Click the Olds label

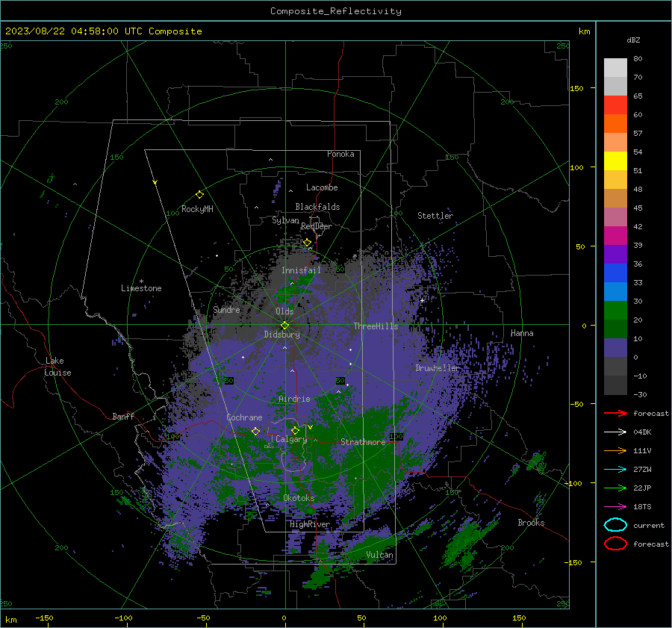click(x=284, y=311)
